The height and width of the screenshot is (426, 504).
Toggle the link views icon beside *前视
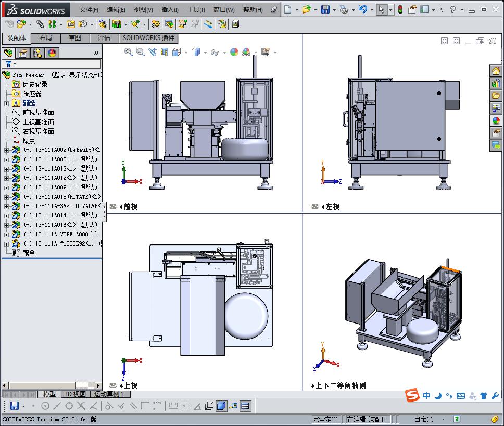pyautogui.click(x=113, y=206)
